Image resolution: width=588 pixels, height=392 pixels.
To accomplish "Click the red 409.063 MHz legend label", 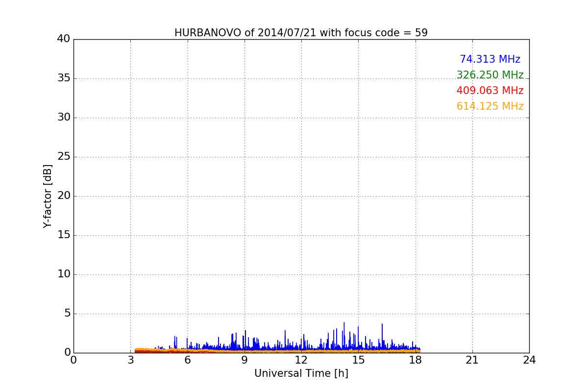I will (x=490, y=91).
